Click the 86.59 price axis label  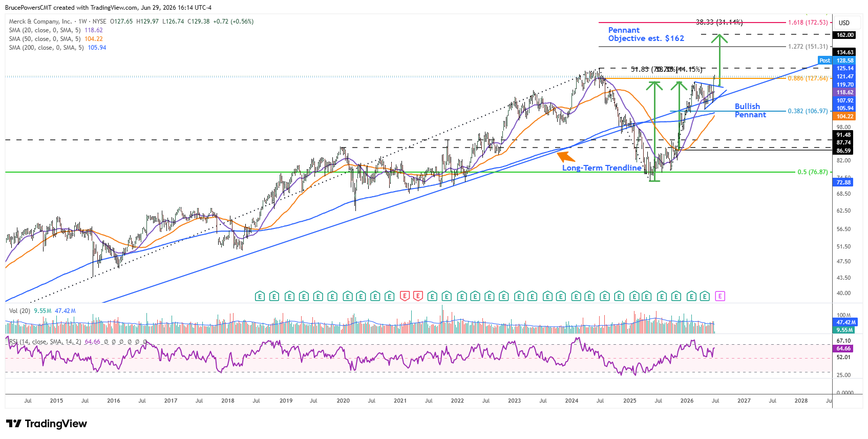844,151
